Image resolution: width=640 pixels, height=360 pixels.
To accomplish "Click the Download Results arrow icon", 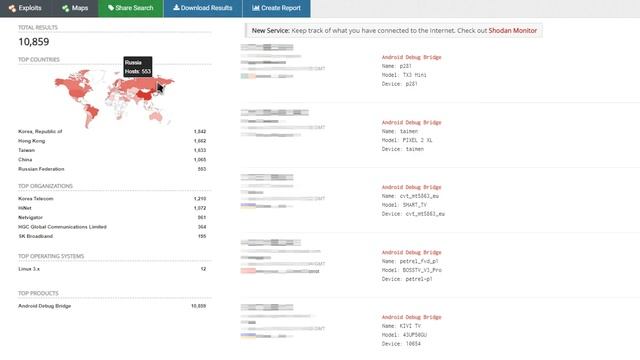I will coord(176,8).
